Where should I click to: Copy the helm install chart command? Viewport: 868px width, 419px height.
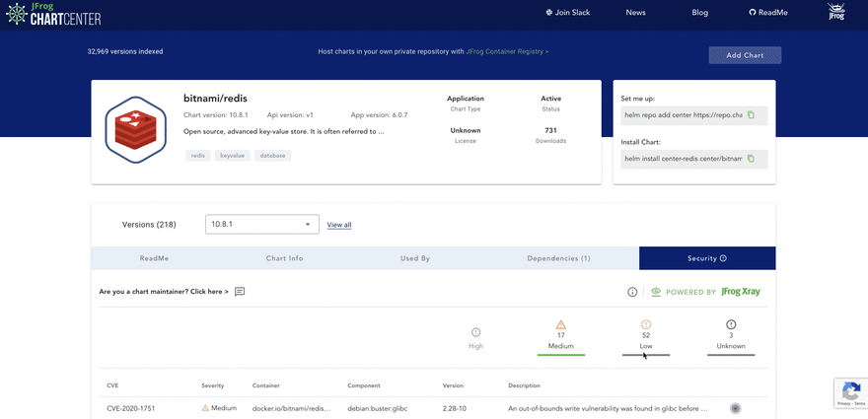point(751,159)
